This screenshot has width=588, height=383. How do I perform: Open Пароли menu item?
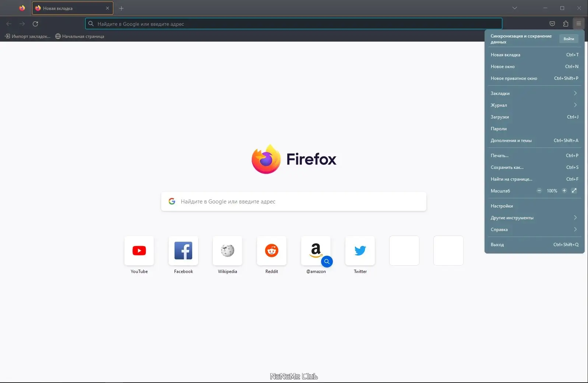pyautogui.click(x=535, y=129)
